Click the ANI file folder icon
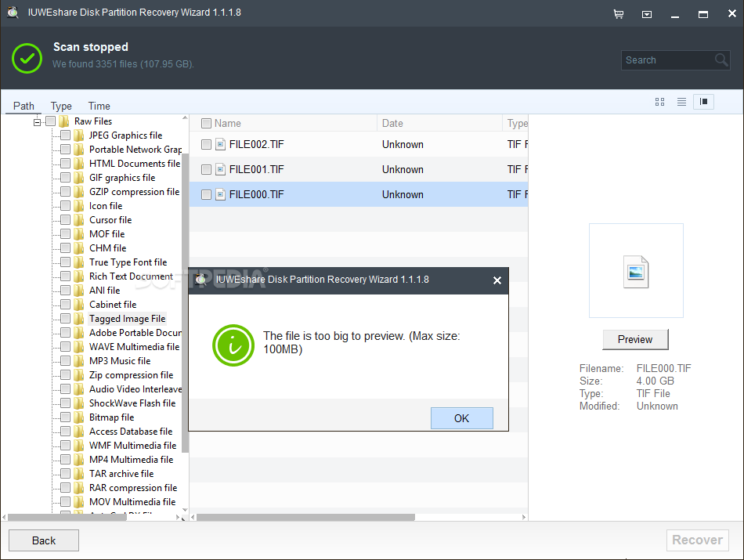 [x=79, y=290]
